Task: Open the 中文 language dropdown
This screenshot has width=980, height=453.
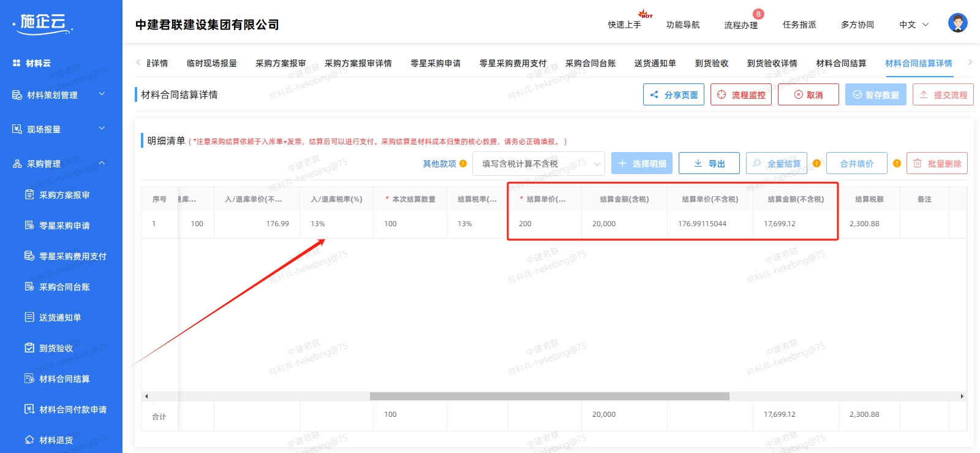Action: pos(914,25)
